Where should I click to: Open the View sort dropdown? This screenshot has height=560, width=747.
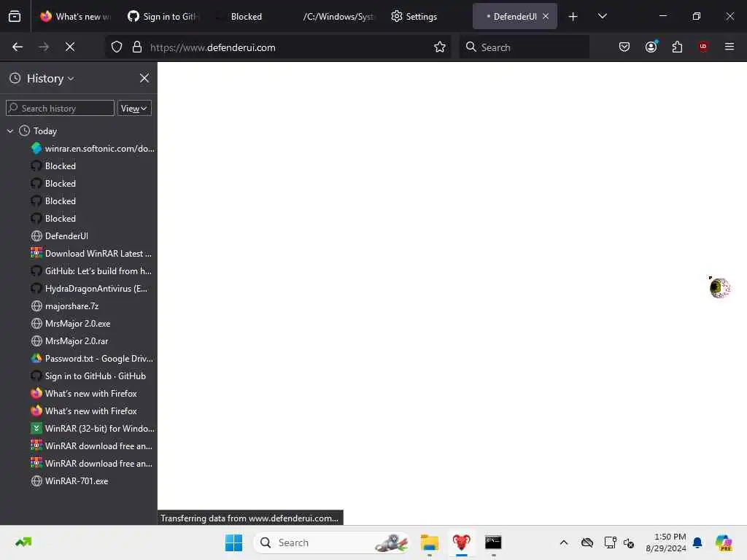point(134,108)
